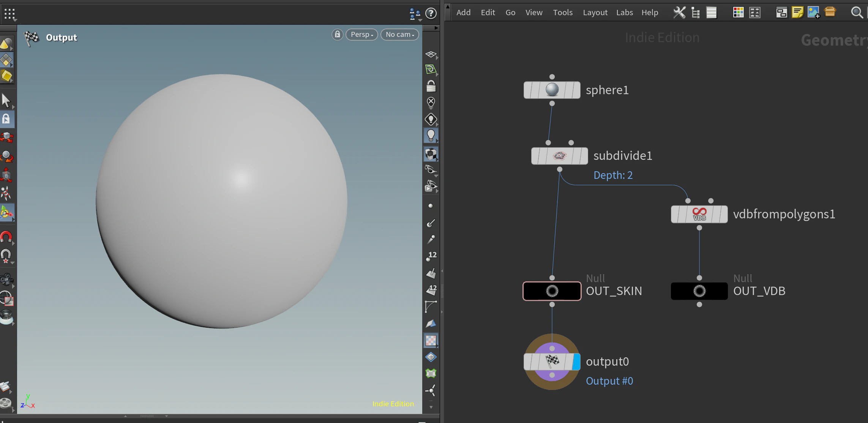Expand more display options arrow at bottom

tap(431, 407)
